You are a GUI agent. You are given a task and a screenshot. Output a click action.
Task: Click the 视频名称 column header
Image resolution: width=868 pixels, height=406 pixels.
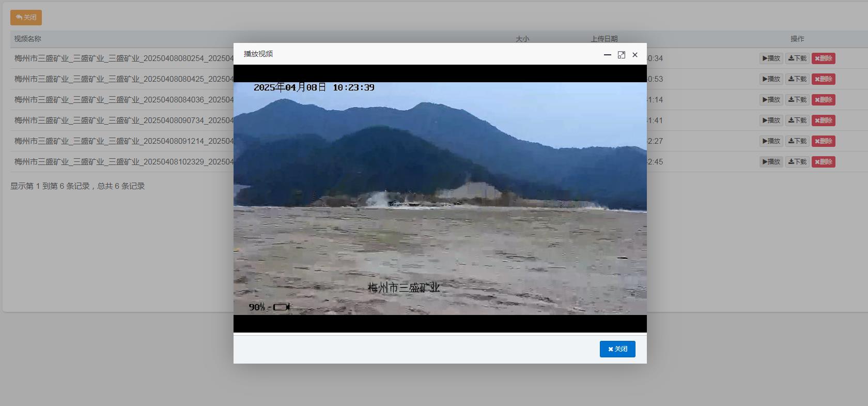[x=27, y=39]
